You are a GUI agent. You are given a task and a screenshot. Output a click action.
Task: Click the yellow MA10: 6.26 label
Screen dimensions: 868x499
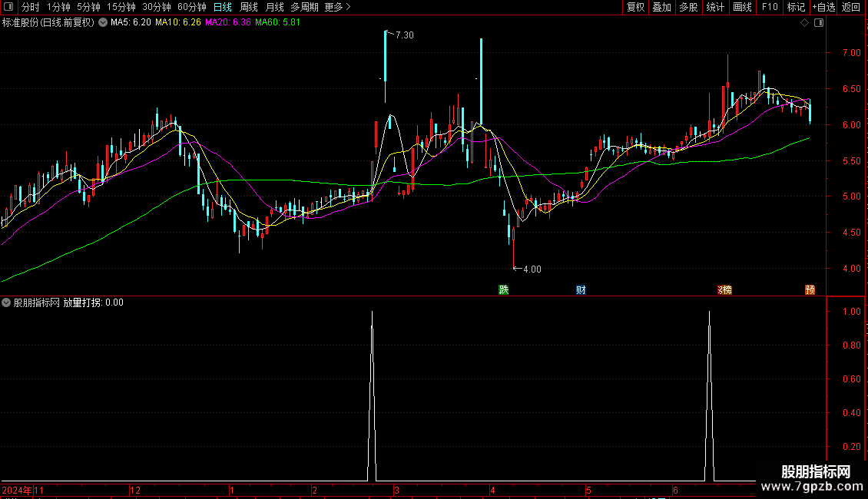click(x=177, y=23)
